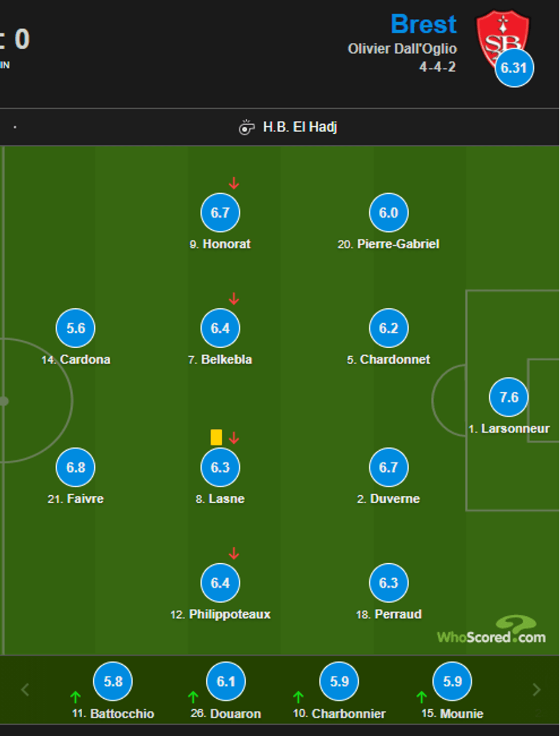Click Brest's 6.31 team rating badge

(x=514, y=68)
